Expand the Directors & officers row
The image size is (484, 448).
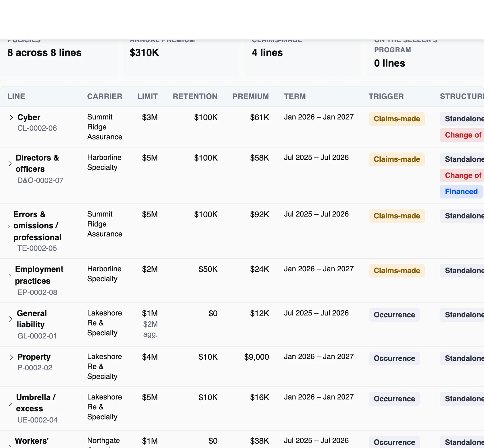pyautogui.click(x=10, y=164)
